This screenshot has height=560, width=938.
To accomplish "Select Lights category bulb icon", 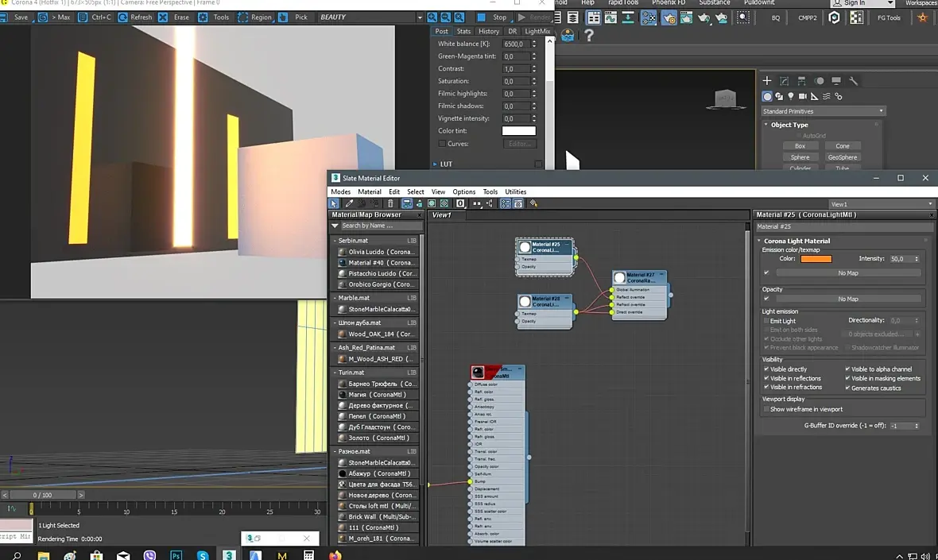I will [x=791, y=96].
